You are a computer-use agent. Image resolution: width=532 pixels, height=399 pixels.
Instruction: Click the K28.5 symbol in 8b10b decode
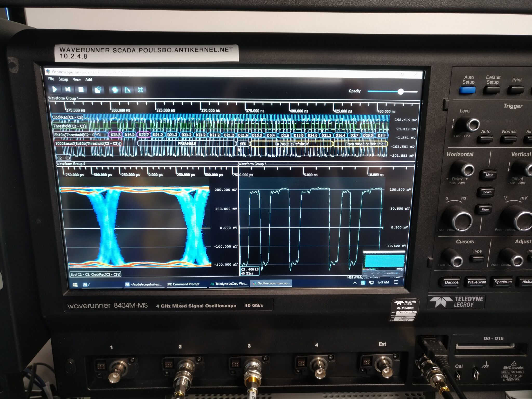116,135
